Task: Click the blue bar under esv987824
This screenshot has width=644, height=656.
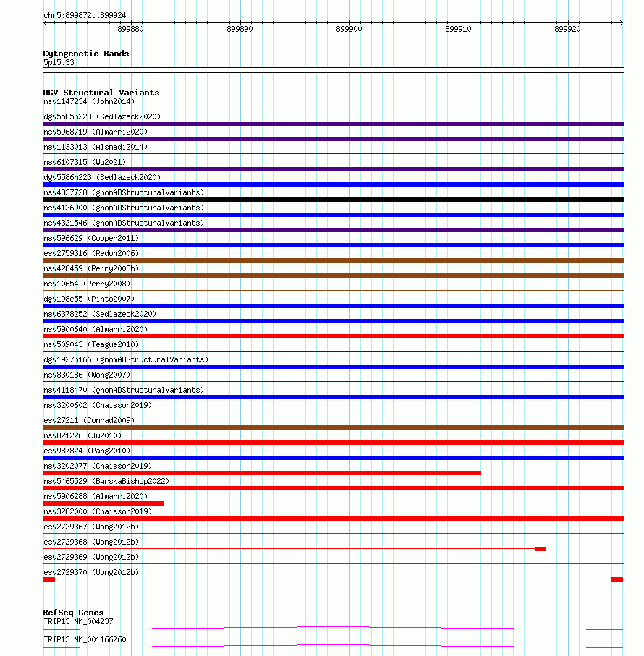Action: tap(333, 458)
